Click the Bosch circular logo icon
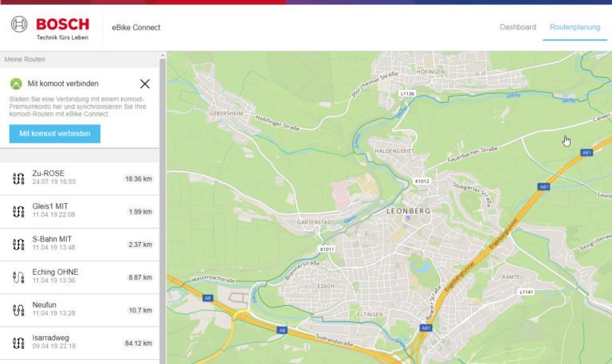This screenshot has height=364, width=612. point(19,25)
